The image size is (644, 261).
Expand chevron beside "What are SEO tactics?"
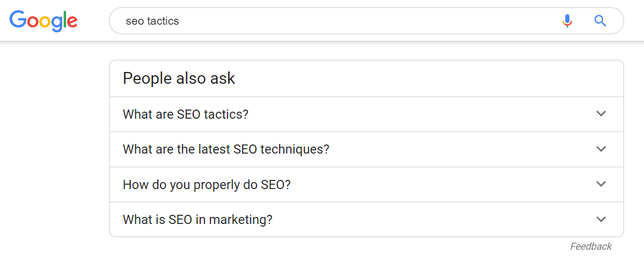coord(601,114)
